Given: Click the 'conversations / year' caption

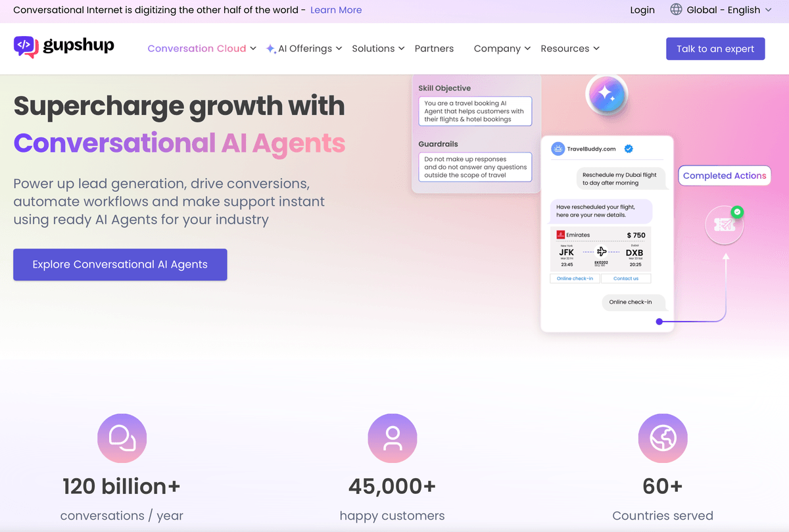Looking at the screenshot, I should tap(122, 516).
